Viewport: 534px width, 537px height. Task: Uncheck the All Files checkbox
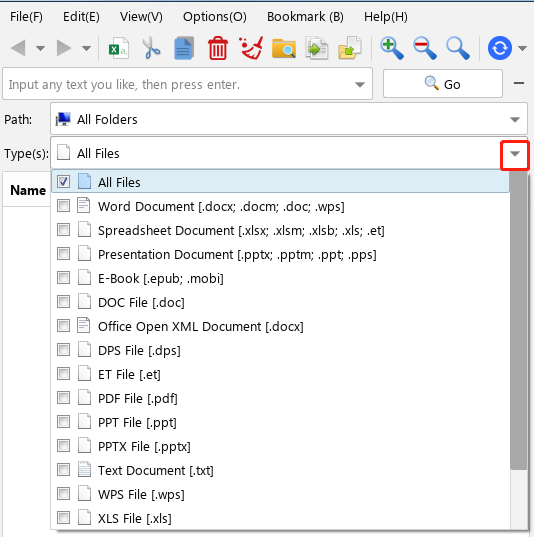63,182
